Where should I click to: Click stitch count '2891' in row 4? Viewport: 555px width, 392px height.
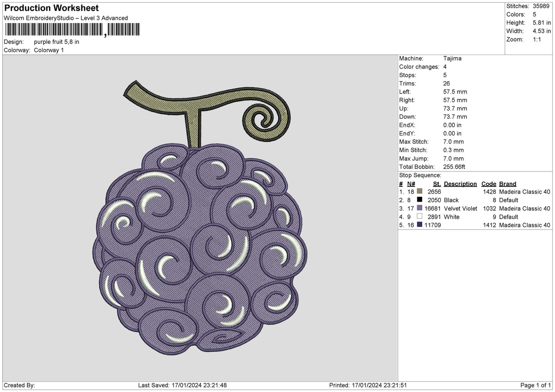(x=434, y=217)
